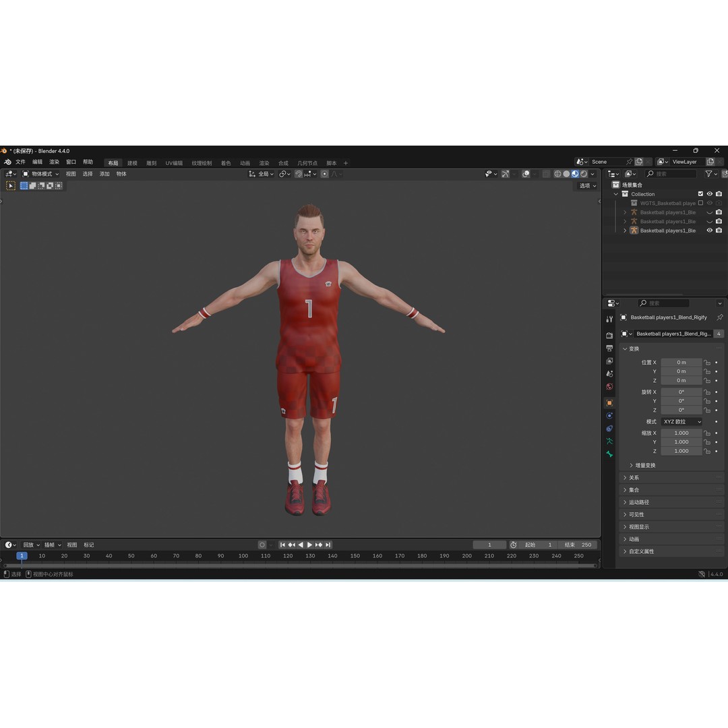Click the pin icon beside the object name

click(720, 317)
